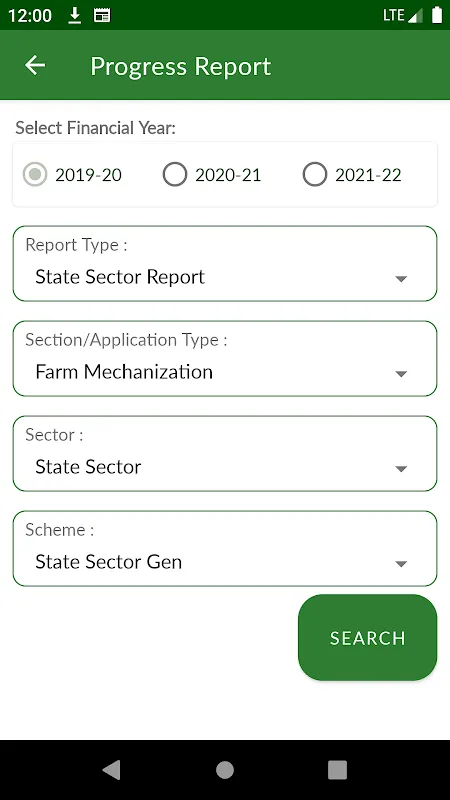Tap the State Sector Report value

[x=120, y=277]
